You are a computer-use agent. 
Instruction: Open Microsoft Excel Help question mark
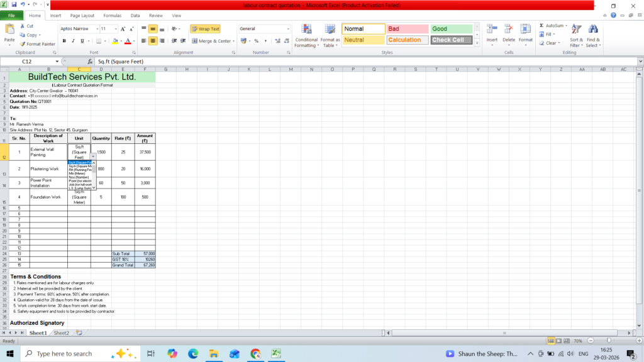[613, 15]
